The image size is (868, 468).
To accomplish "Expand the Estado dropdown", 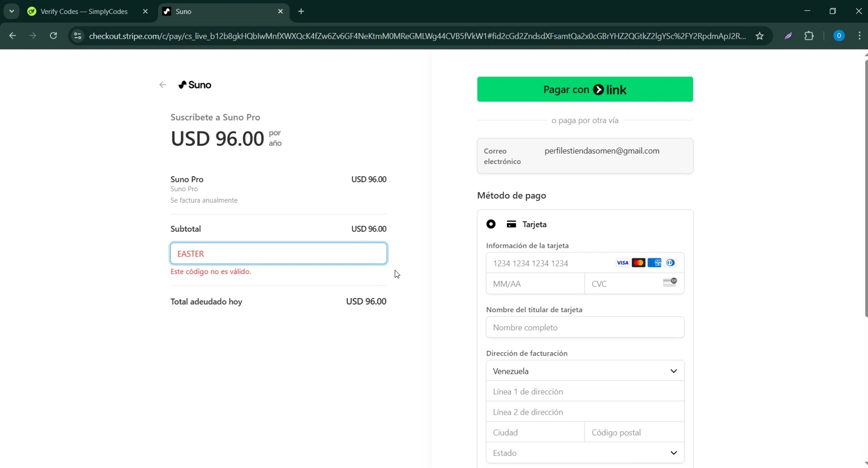I will tap(584, 453).
